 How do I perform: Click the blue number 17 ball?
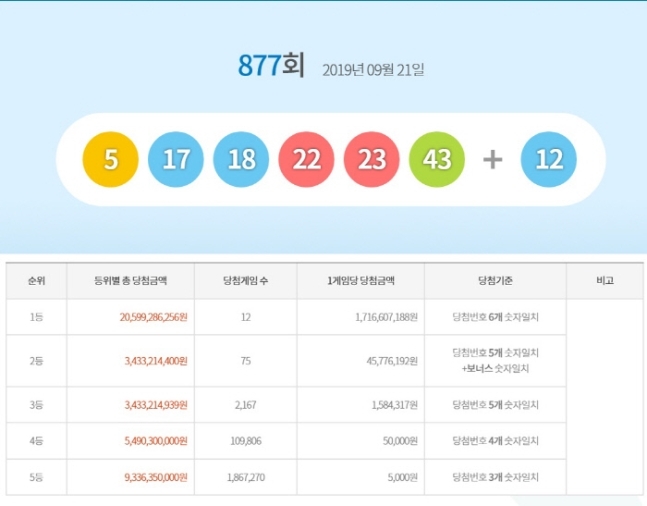click(x=176, y=160)
